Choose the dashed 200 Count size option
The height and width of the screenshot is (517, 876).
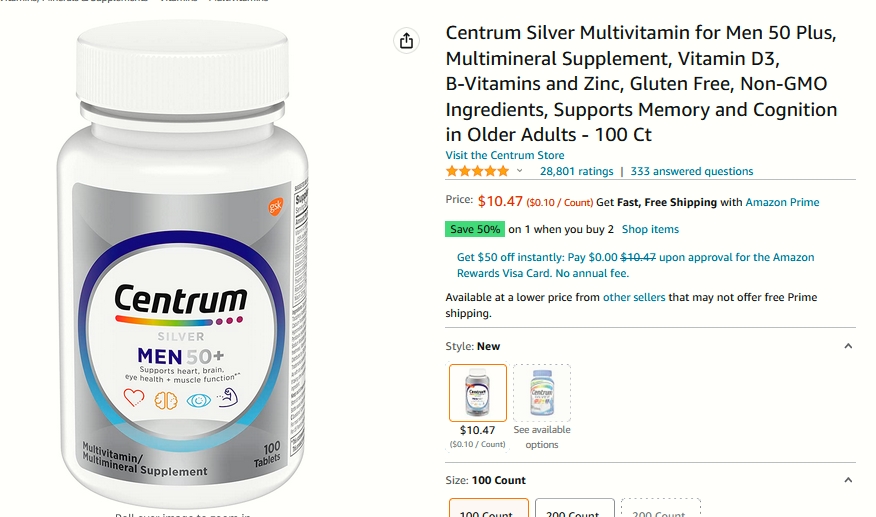coord(661,507)
